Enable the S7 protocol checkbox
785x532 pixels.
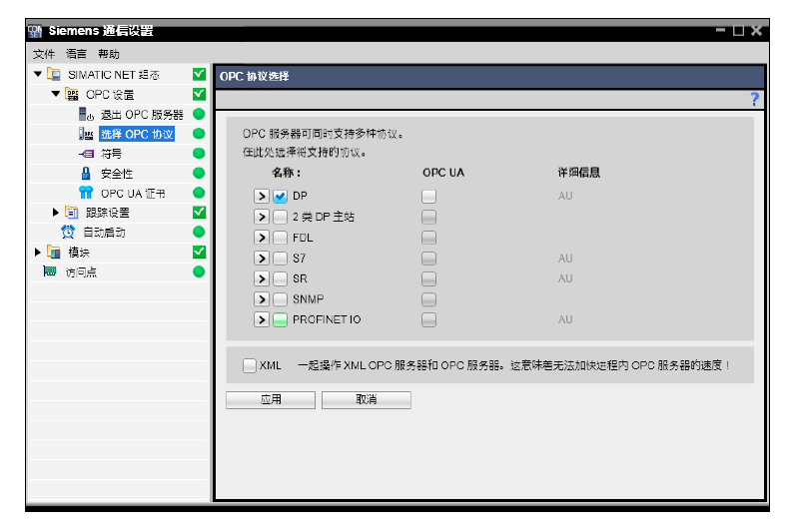click(x=280, y=259)
